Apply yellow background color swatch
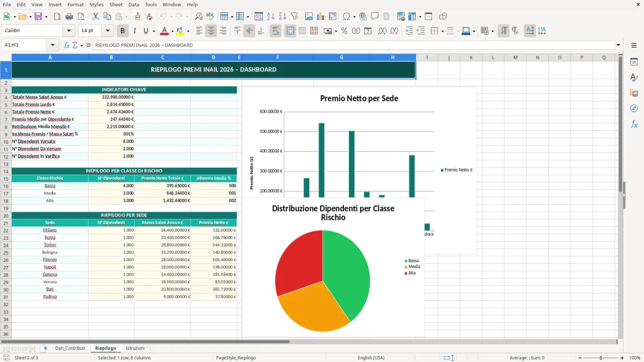Viewport: 644px width, 362px height. [180, 31]
